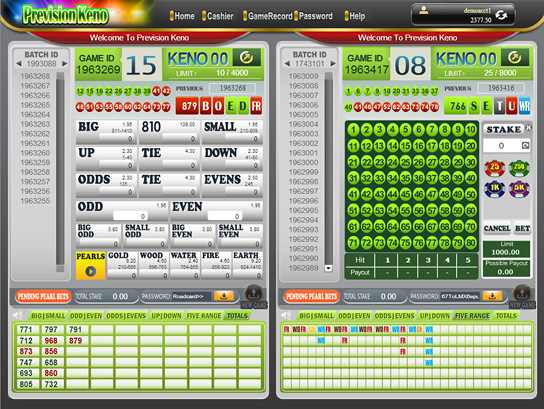Screen dimensions: 544x409
Task: Switch to right panel ODDS|EVENS tab
Action: (394, 316)
